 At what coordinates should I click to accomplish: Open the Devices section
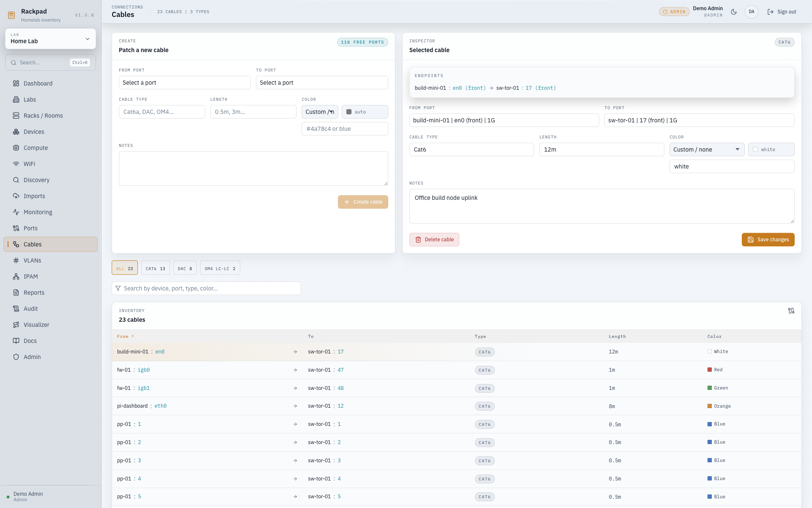(x=50, y=132)
